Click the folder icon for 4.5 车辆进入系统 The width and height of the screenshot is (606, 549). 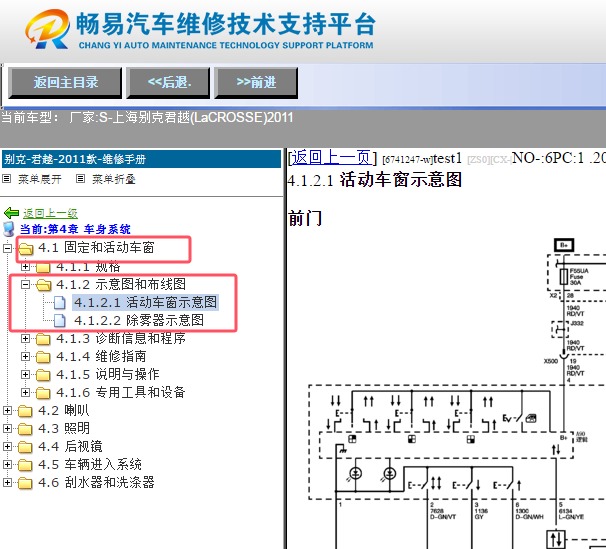tap(25, 465)
